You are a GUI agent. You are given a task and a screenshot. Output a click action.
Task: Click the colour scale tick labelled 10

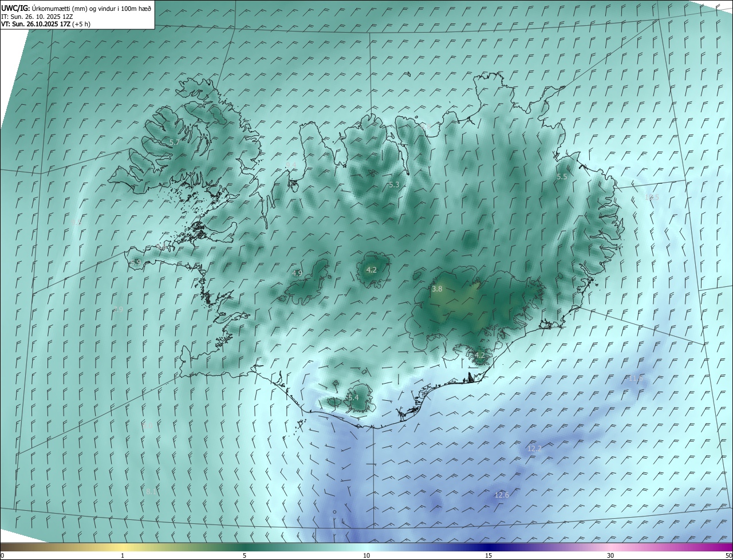point(366,556)
